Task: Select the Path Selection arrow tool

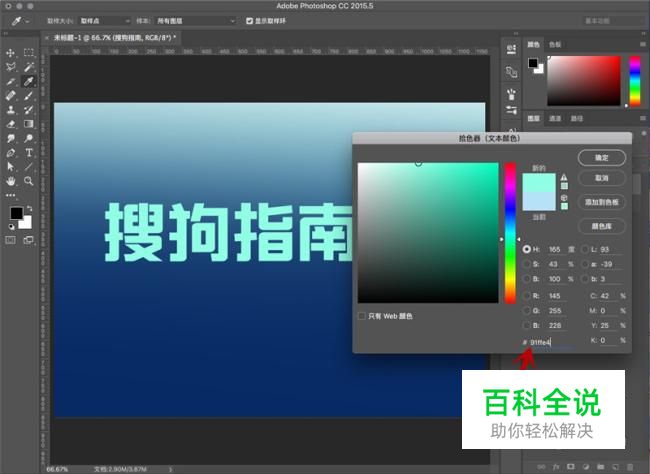Action: coord(10,167)
